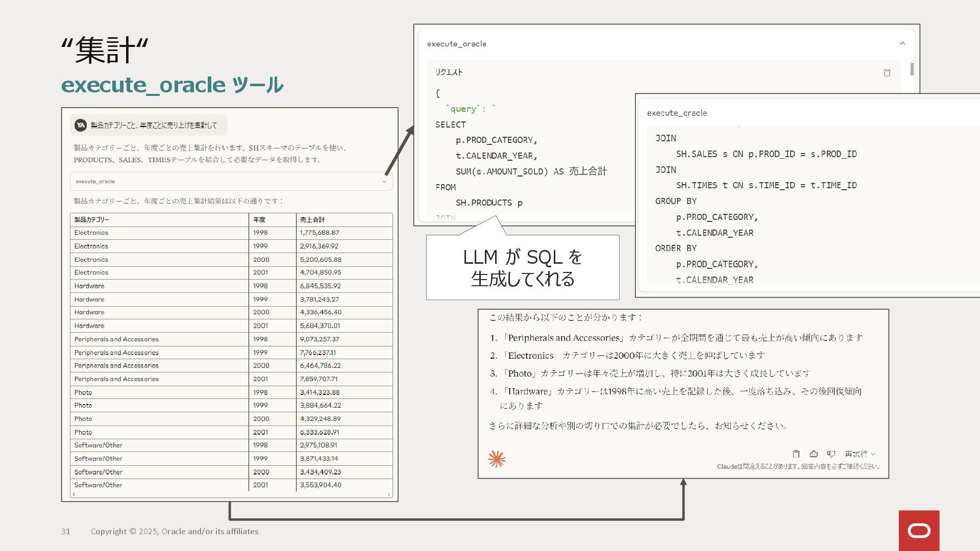Click the 売上合計 column header
Viewport: 980px width, 551px height.
pos(312,220)
